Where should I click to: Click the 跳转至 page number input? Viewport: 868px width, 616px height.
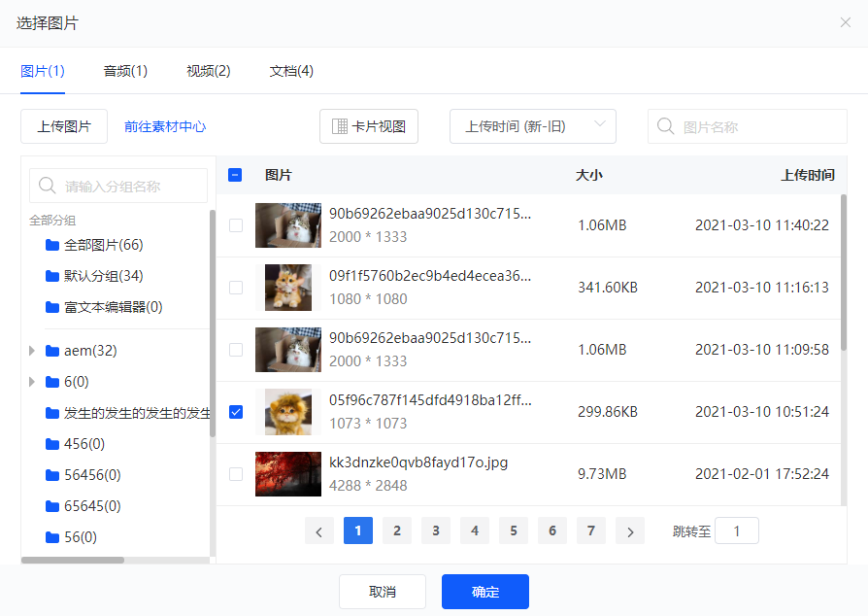tap(736, 530)
